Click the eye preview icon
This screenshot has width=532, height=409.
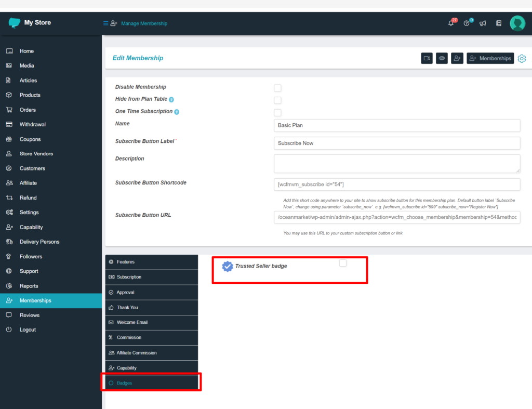pyautogui.click(x=442, y=58)
